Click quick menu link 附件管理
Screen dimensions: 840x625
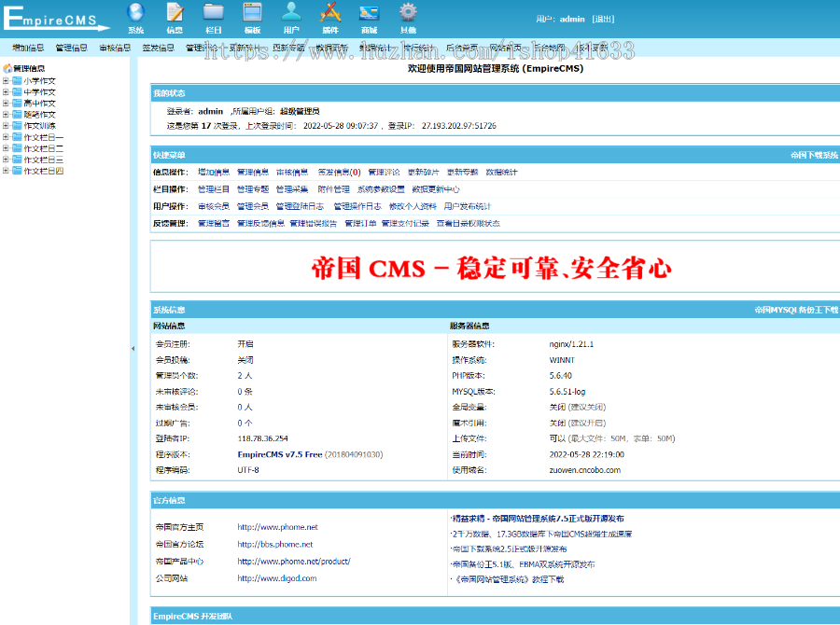coord(334,189)
